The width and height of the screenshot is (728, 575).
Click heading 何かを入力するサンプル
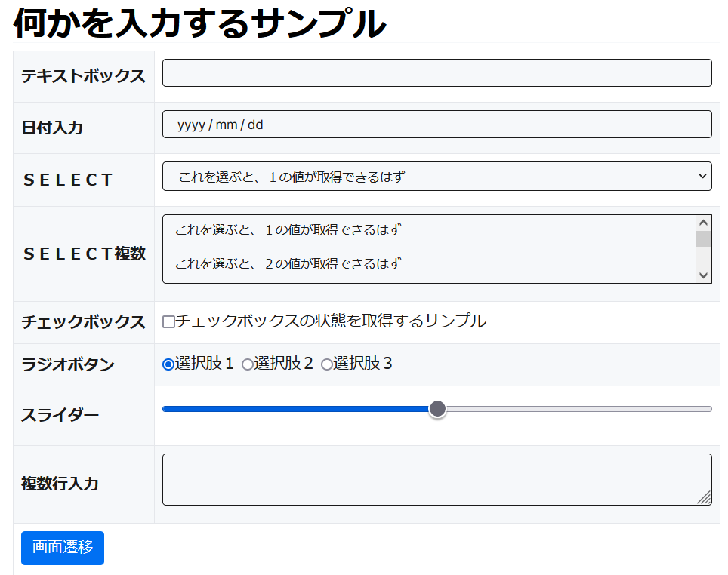(x=199, y=23)
